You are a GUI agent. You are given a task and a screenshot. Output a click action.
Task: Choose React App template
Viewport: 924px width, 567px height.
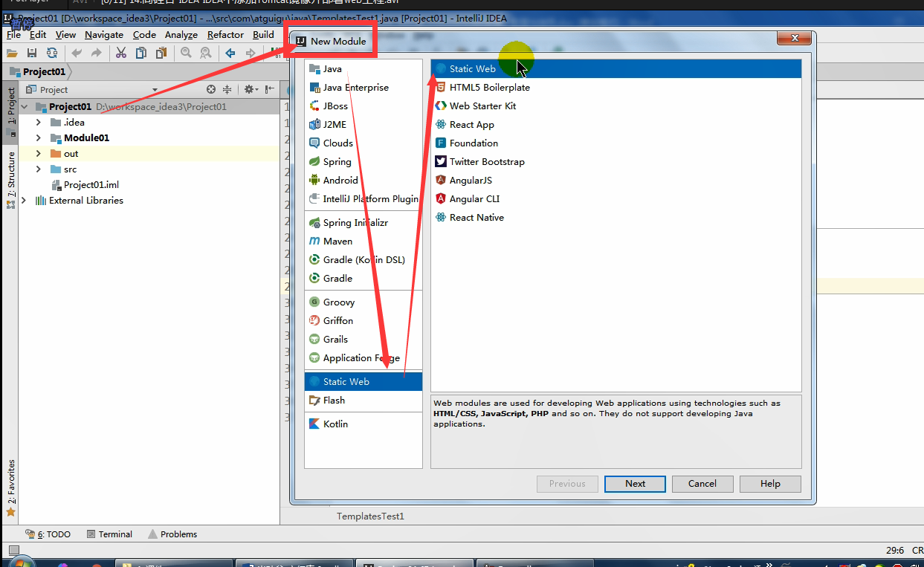(x=616, y=125)
